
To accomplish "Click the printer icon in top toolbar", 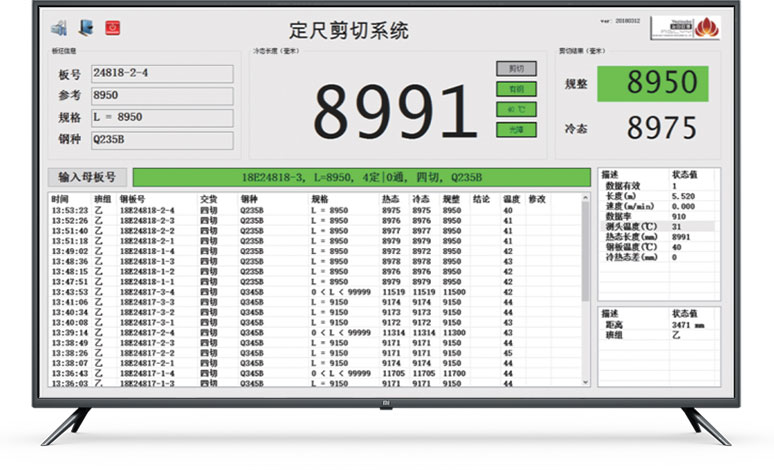I will pyautogui.click(x=60, y=26).
